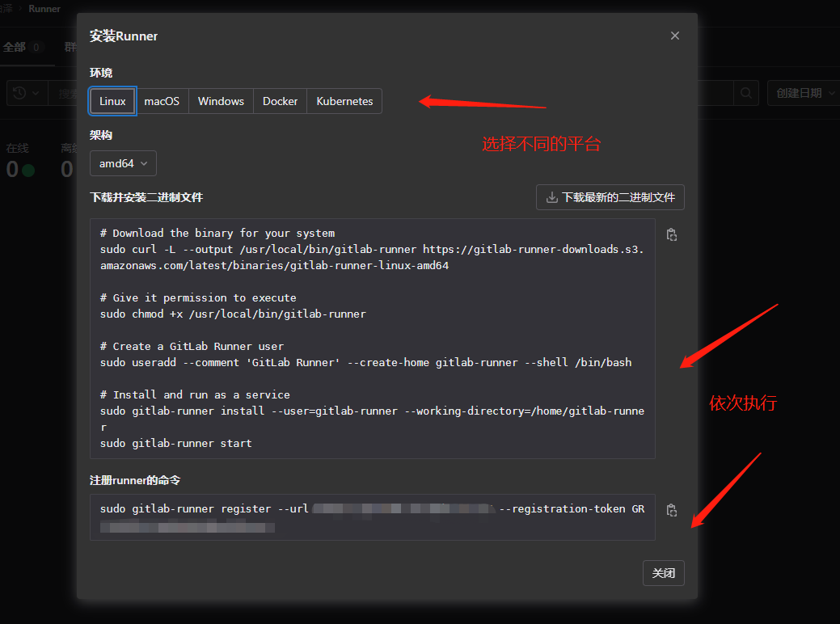840x624 pixels.
Task: Switch to the macOS environment tab
Action: pos(162,101)
